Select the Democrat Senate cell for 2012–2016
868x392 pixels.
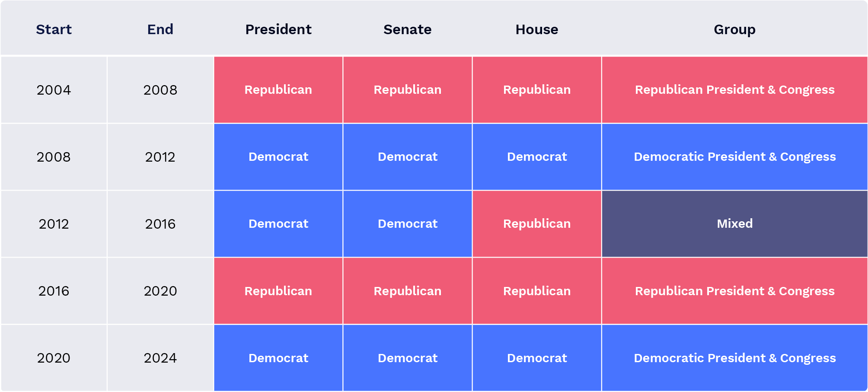click(x=407, y=223)
